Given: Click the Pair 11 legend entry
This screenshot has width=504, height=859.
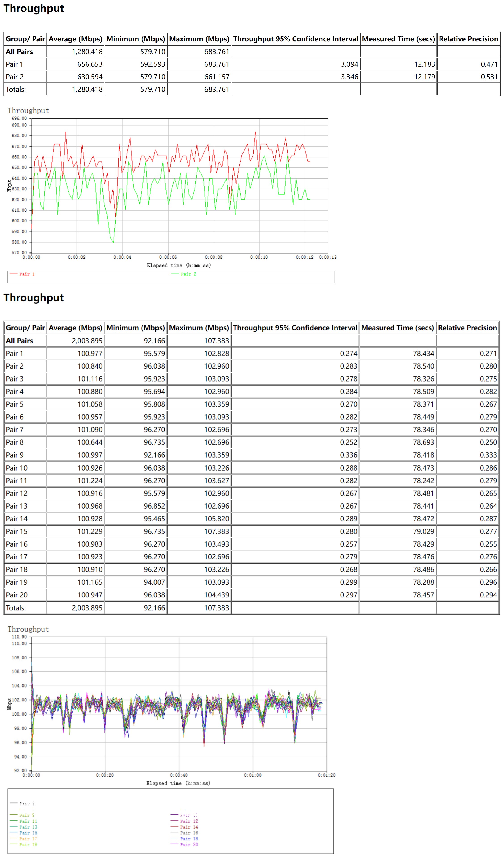Looking at the screenshot, I should point(23,821).
